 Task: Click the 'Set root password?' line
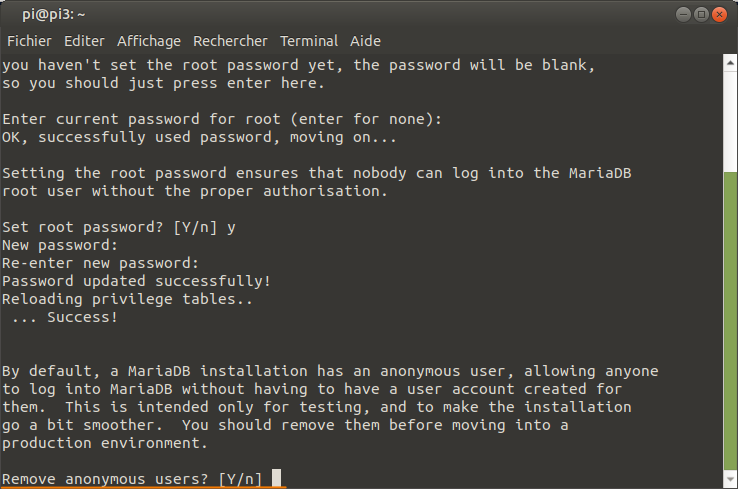(x=119, y=227)
